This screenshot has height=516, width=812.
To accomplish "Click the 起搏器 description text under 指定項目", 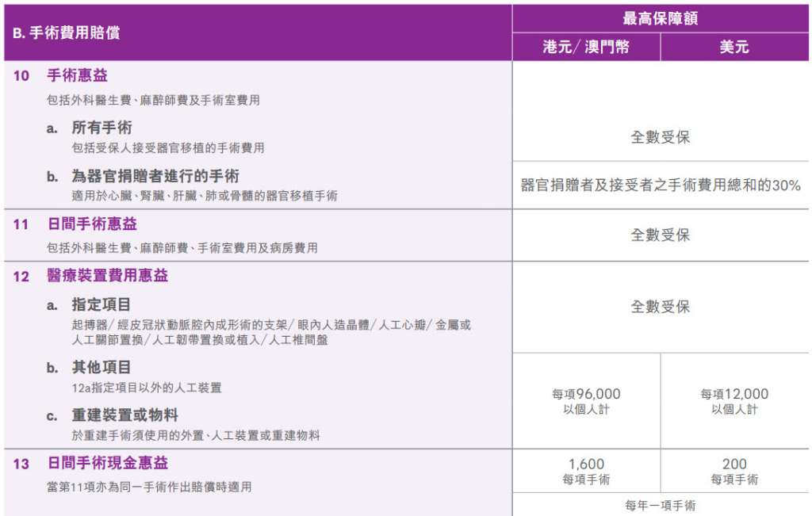I will click(270, 332).
